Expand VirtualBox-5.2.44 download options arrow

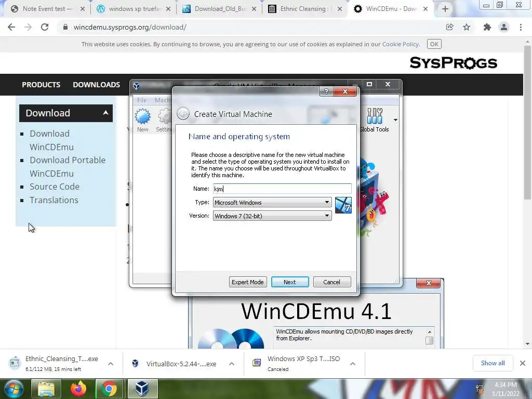(232, 364)
